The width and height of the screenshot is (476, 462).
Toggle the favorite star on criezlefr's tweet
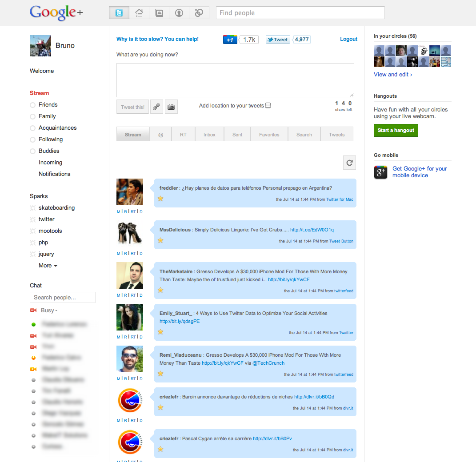160,407
